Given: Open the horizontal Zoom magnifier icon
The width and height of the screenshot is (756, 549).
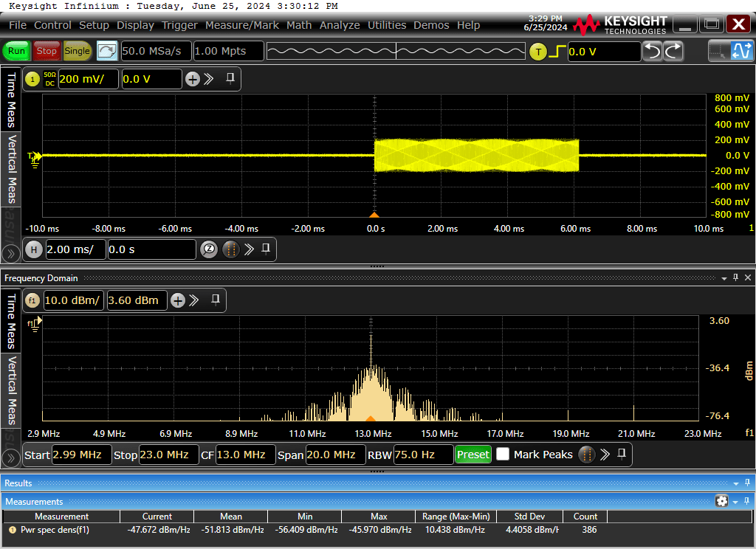Looking at the screenshot, I should click(x=209, y=249).
